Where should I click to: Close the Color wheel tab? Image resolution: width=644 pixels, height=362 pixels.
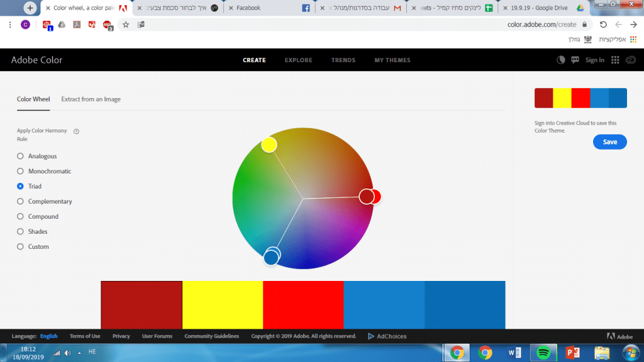pos(48,8)
